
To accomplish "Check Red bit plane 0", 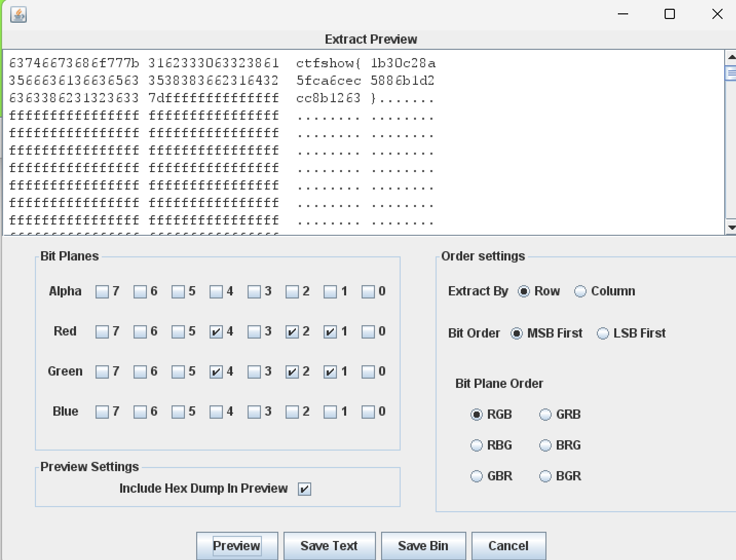I will coord(368,332).
